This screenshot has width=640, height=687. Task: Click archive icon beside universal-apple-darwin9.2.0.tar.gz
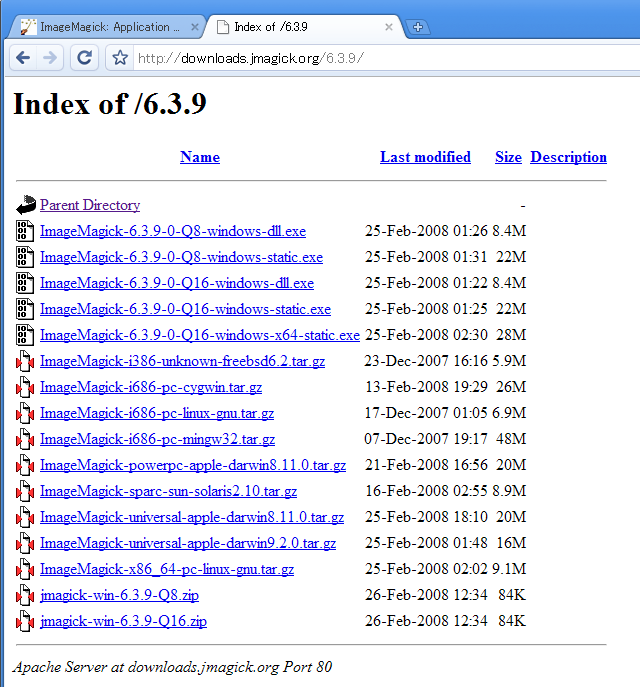[x=25, y=543]
